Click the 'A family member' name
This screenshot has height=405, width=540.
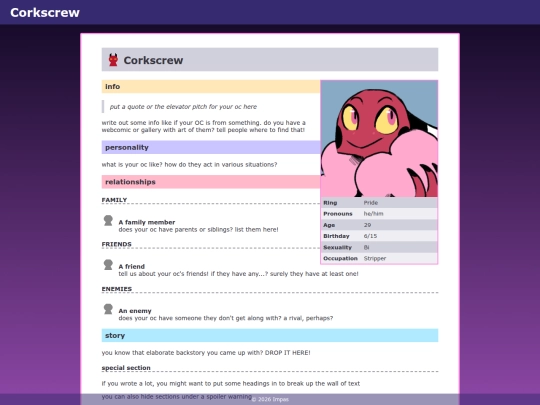[x=147, y=222]
